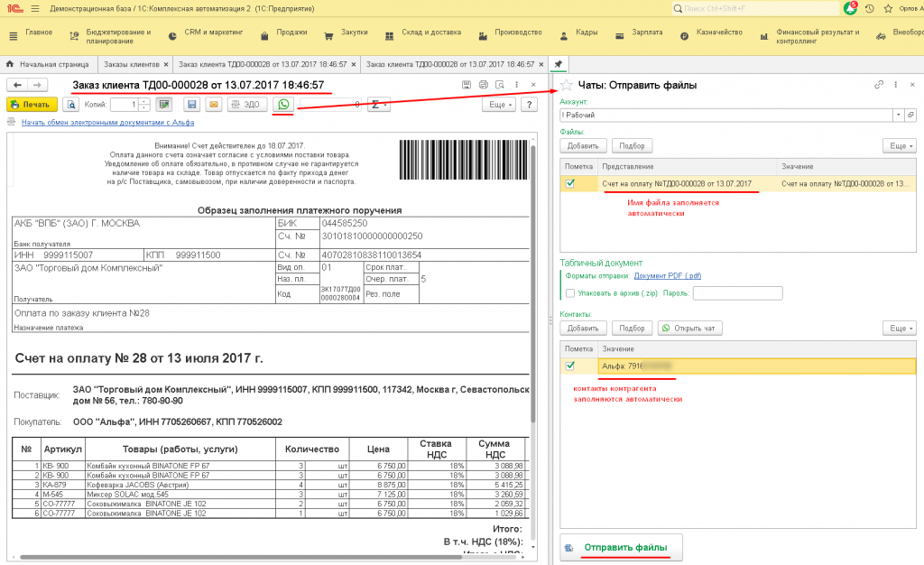Open the Продажи section
This screenshot has height=565, width=924.
pyautogui.click(x=284, y=33)
